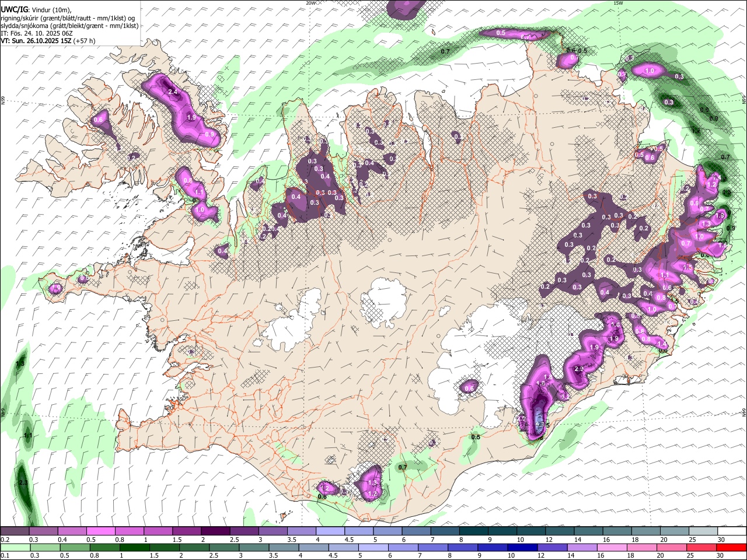Select the 'slydda/snjókoma (grátt/bleikt/grænt' legend line

pyautogui.click(x=69, y=26)
